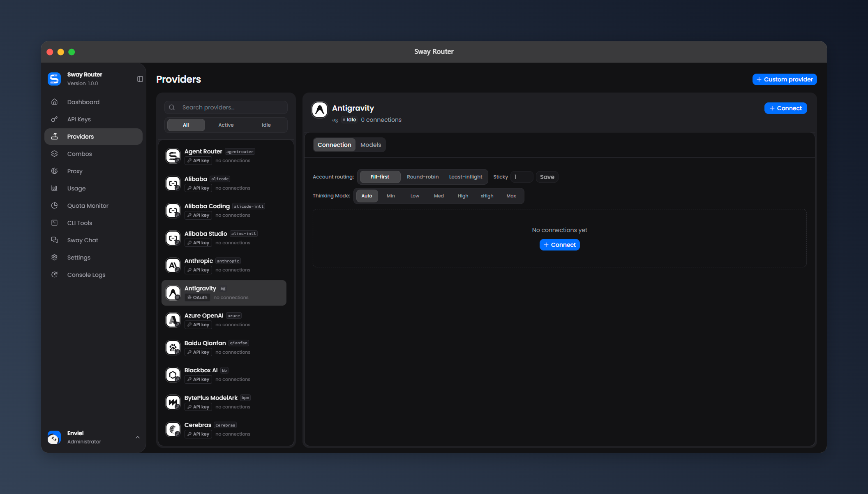
Task: Click the 'alicode-intl' tag text
Action: (x=249, y=206)
